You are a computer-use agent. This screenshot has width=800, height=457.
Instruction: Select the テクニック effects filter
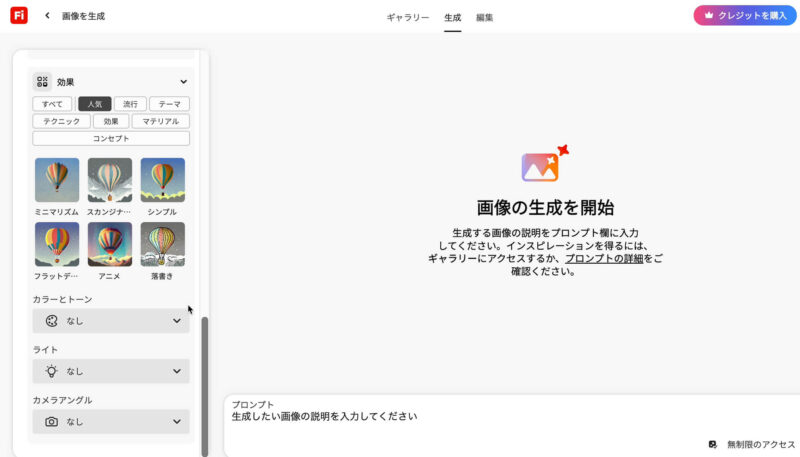(x=62, y=121)
